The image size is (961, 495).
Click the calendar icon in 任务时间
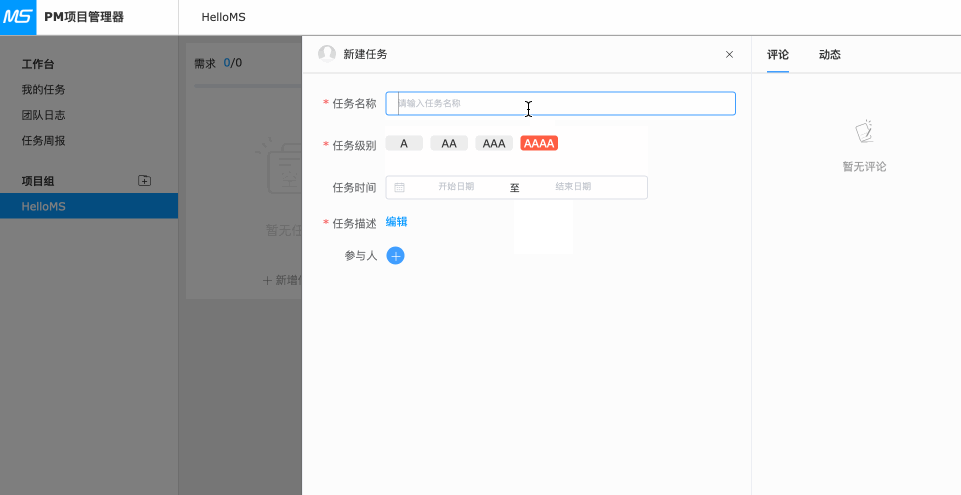[399, 187]
